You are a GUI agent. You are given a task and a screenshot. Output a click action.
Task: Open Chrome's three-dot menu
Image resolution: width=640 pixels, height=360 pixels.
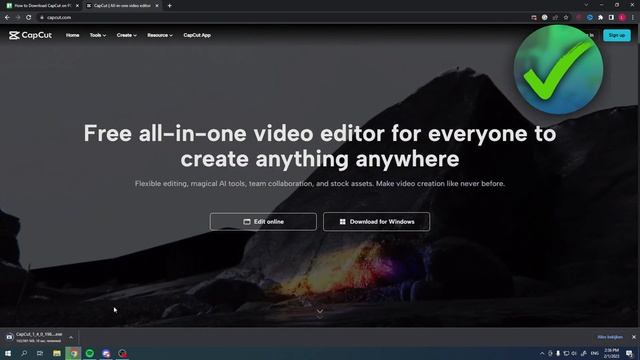(x=633, y=18)
